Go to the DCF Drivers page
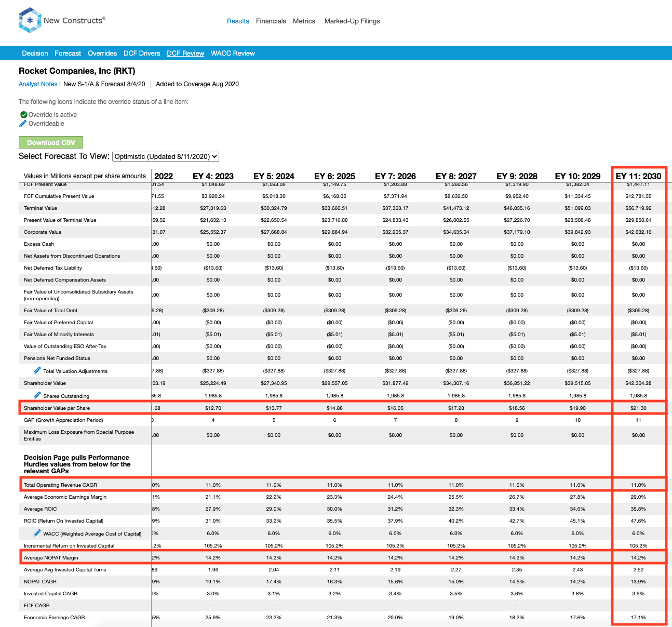The height and width of the screenshot is (627, 672). point(142,54)
